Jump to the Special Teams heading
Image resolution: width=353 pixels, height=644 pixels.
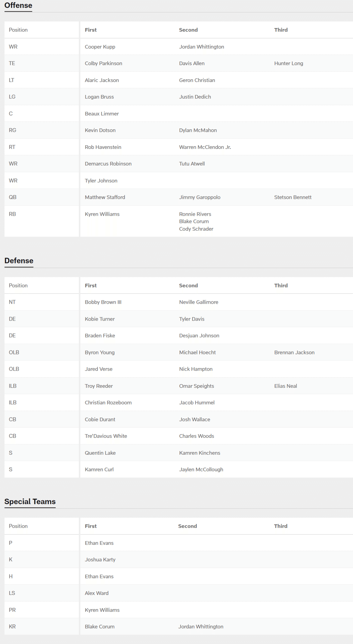point(30,501)
